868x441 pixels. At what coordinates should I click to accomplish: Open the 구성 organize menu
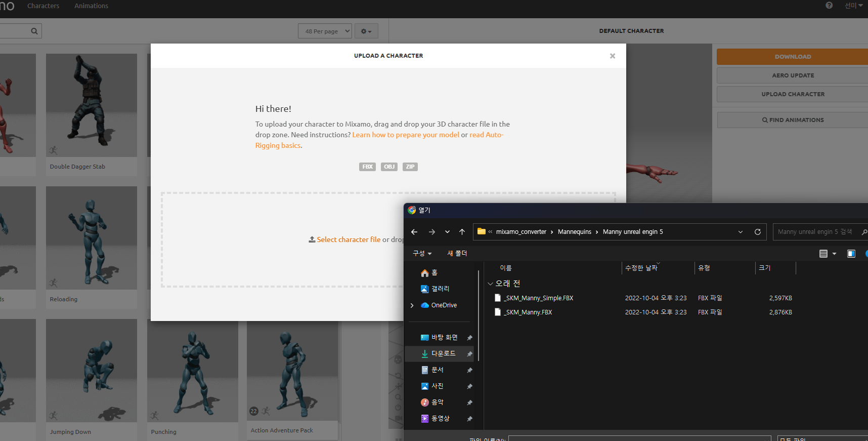click(422, 253)
